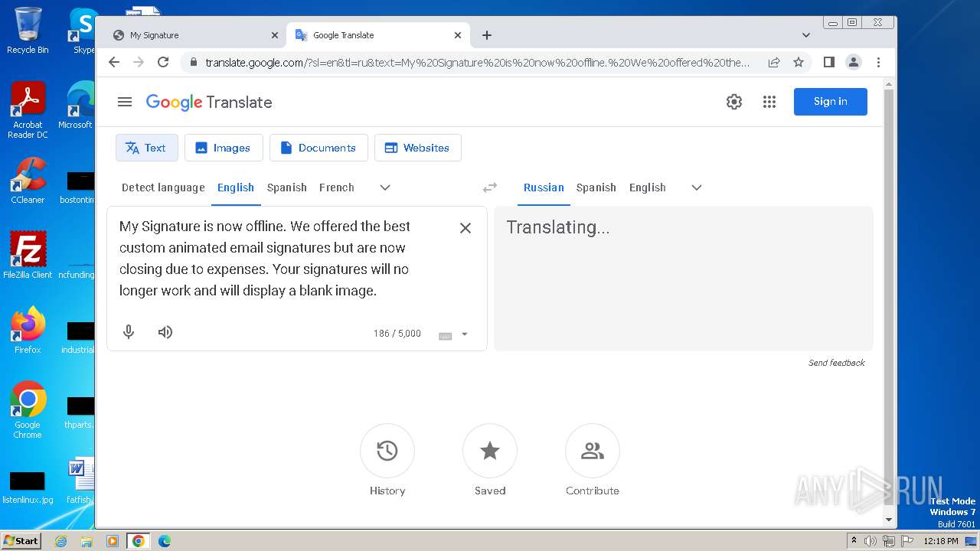Select English as source language
Viewport: 980px width, 551px height.
[x=236, y=187]
